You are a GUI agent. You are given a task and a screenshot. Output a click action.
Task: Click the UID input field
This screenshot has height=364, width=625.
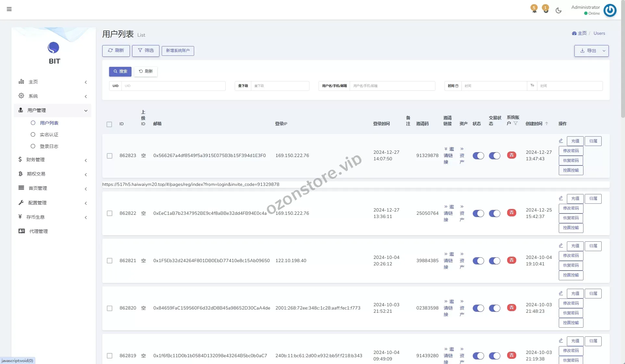(173, 86)
